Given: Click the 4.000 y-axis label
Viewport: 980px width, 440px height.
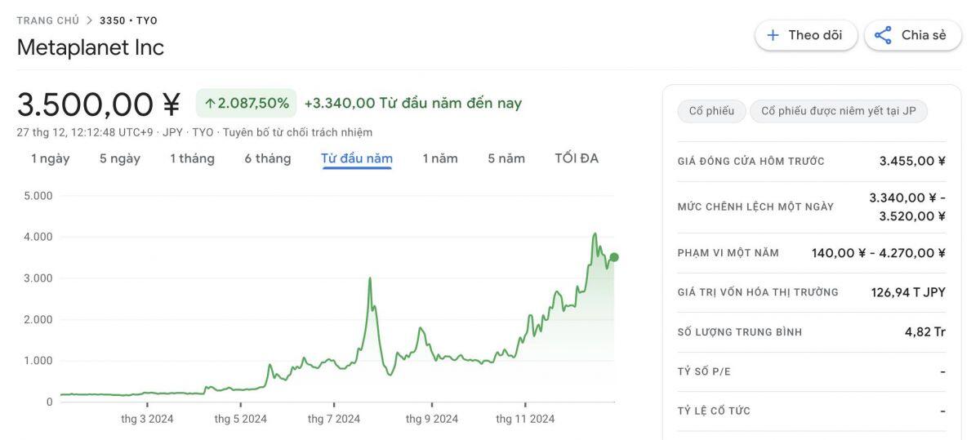Looking at the screenshot, I should (38, 237).
